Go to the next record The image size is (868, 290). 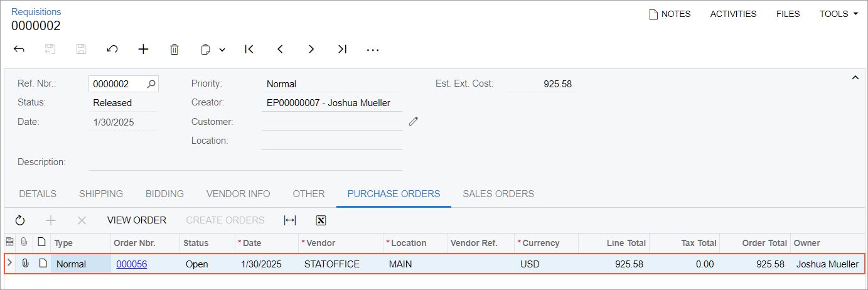(311, 49)
